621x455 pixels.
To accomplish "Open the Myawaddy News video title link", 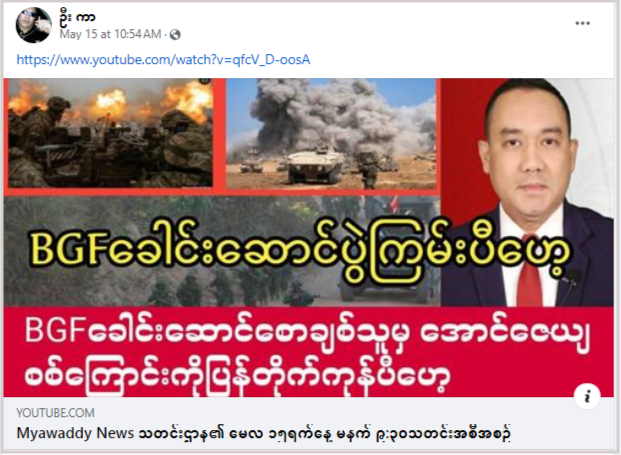I will pyautogui.click(x=263, y=434).
